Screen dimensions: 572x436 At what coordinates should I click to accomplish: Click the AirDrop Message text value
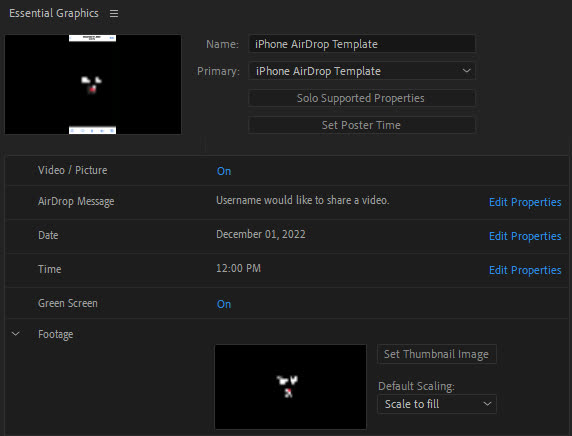[x=302, y=200]
